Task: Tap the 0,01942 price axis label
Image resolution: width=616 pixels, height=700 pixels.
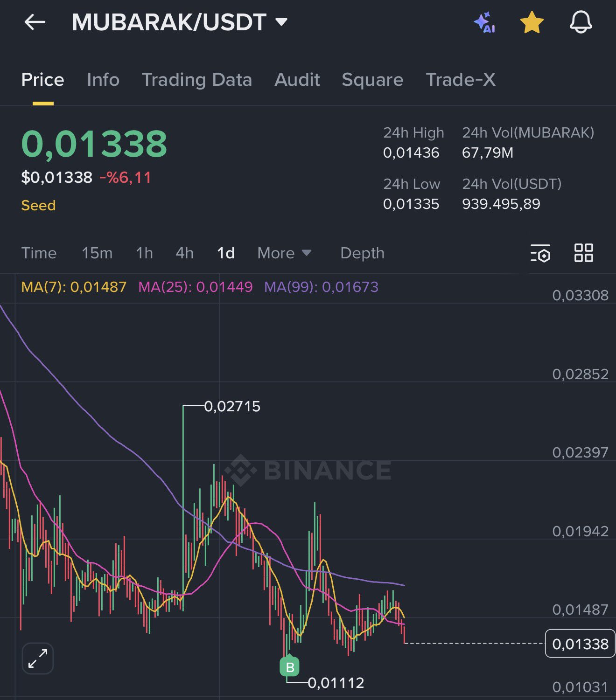Action: pos(580,531)
